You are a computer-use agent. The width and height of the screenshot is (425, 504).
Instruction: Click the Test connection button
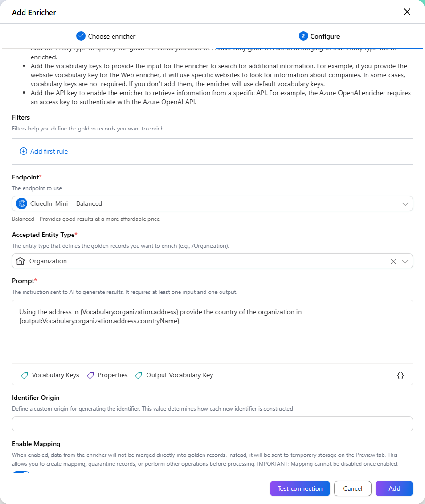pos(300,488)
